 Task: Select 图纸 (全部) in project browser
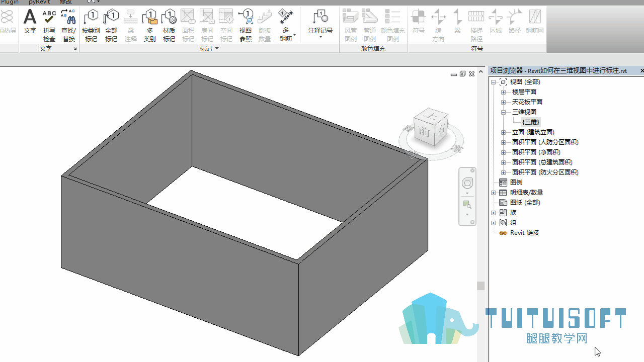525,203
